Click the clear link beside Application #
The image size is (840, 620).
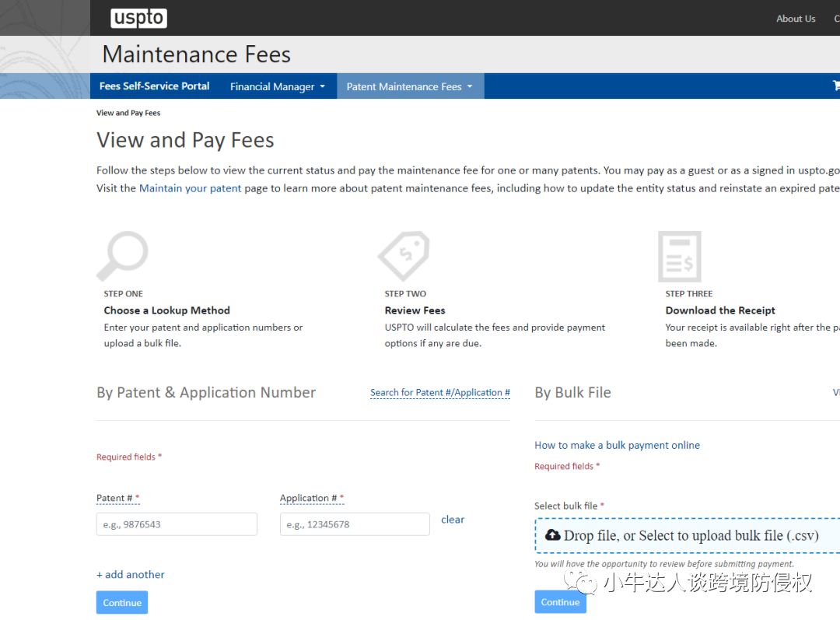[452, 520]
